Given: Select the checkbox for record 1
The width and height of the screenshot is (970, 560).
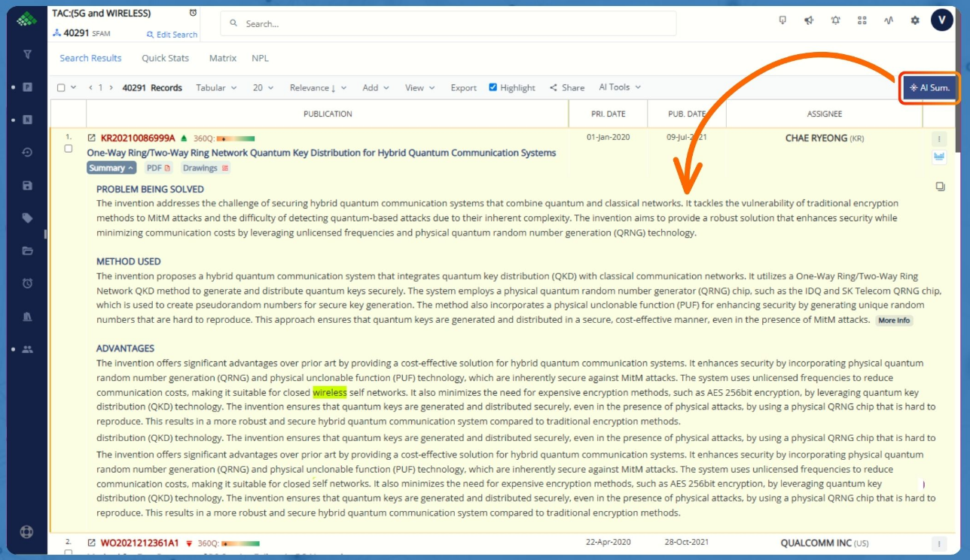Looking at the screenshot, I should coord(69,149).
